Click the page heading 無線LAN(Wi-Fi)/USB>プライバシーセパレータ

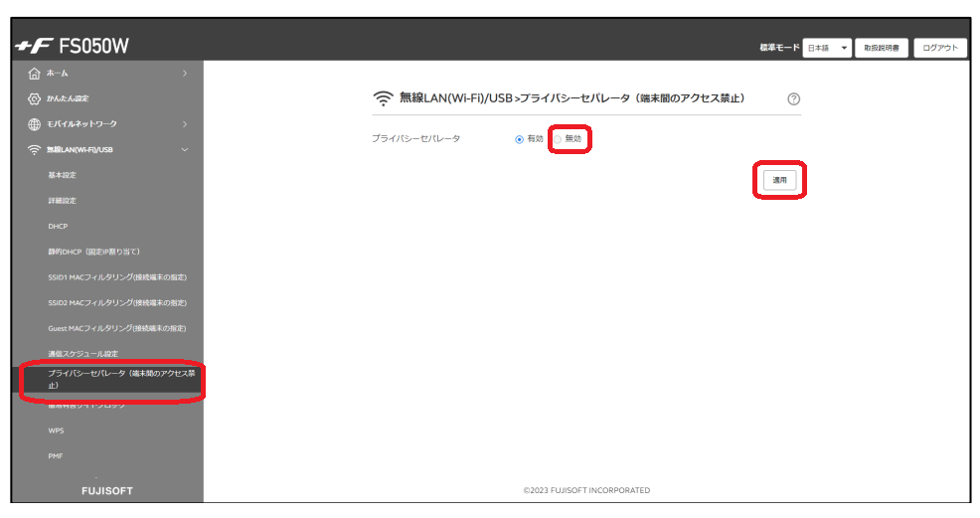click(x=572, y=98)
